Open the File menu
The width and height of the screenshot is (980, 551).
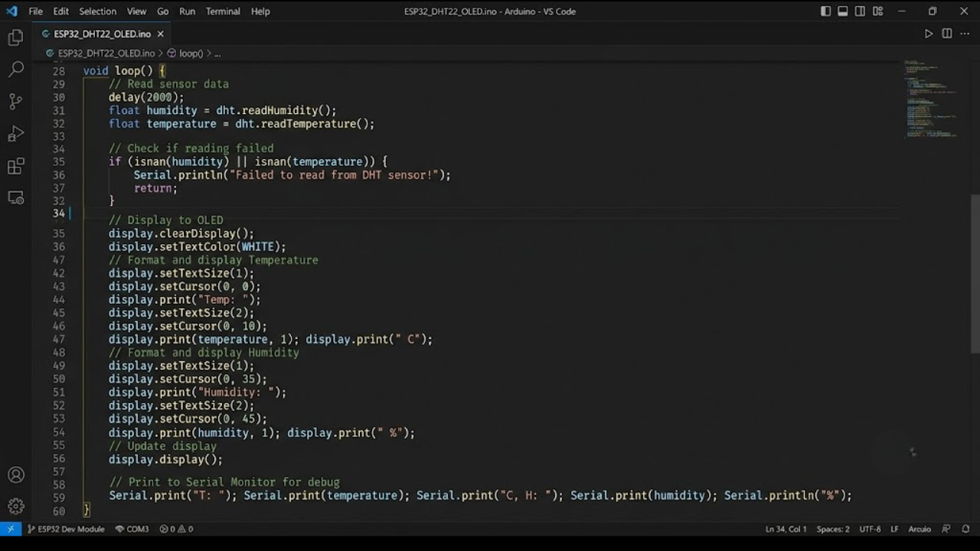pos(36,11)
